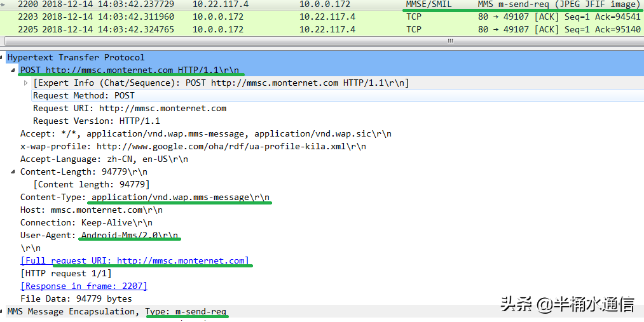This screenshot has height=322, width=644.
Task: Select the HTTP request 1/1 row
Action: [65, 274]
